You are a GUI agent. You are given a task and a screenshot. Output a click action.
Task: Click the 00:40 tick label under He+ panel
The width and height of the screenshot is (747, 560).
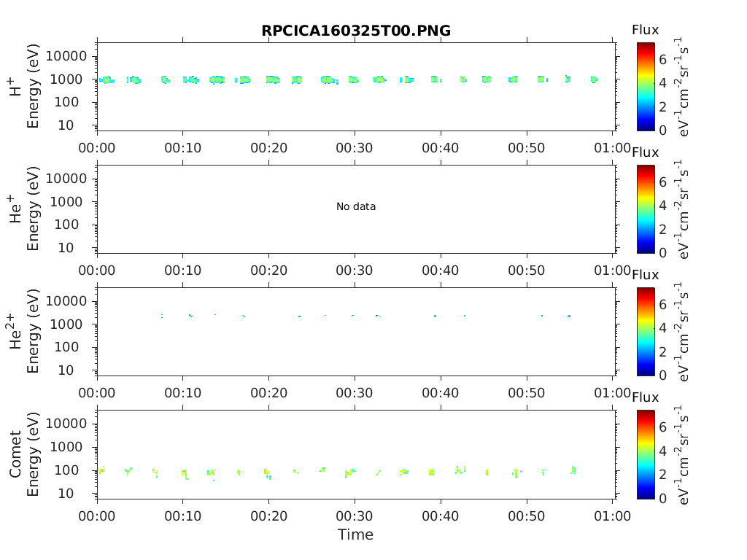pyautogui.click(x=440, y=271)
